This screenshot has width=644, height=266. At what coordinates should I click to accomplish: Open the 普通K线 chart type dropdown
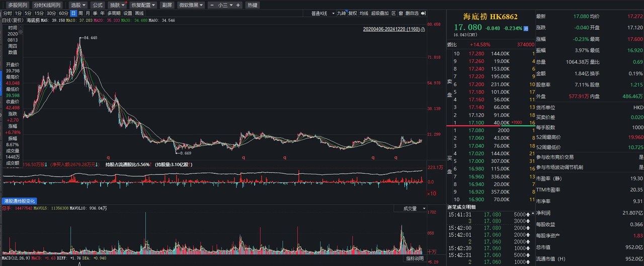tap(324, 13)
